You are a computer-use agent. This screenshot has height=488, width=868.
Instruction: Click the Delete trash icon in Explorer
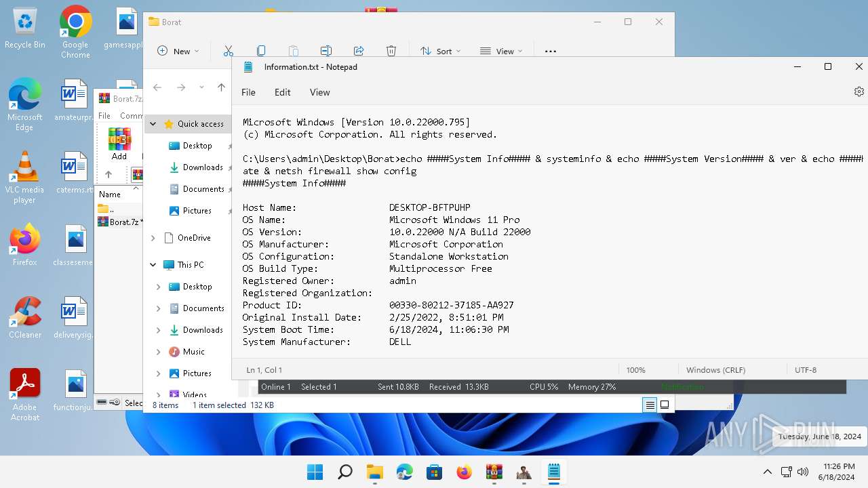tap(391, 51)
